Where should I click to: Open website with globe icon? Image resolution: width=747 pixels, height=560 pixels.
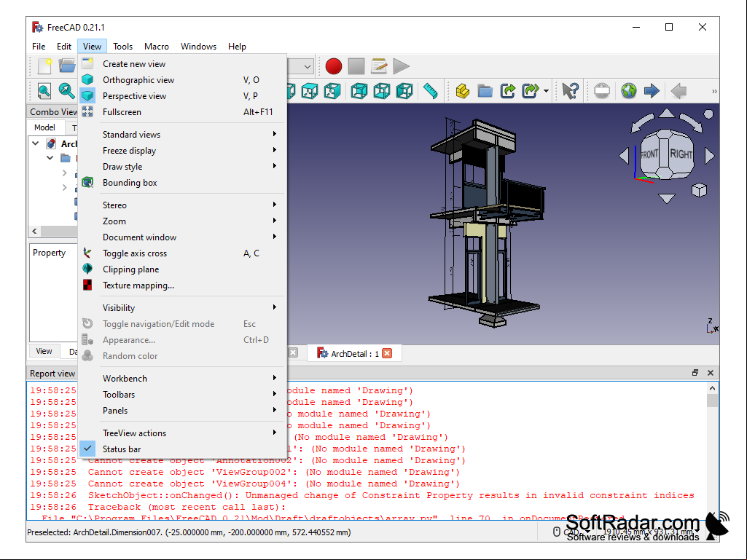pyautogui.click(x=629, y=91)
